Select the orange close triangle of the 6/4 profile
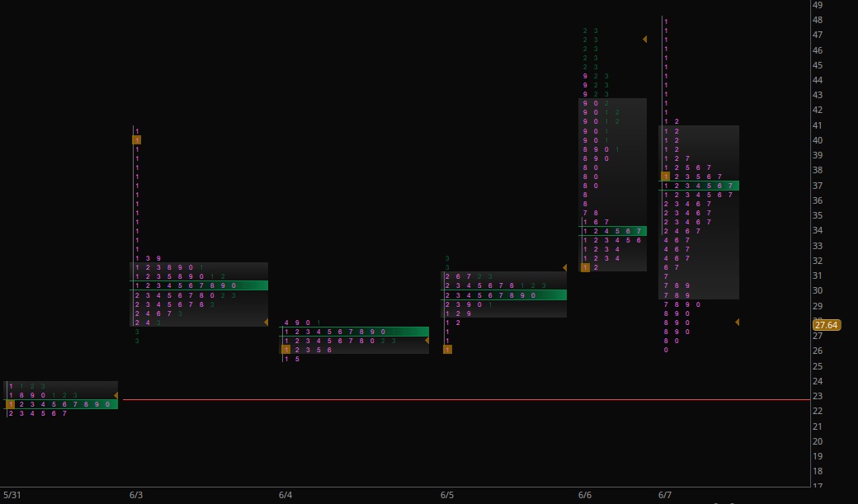 click(427, 341)
